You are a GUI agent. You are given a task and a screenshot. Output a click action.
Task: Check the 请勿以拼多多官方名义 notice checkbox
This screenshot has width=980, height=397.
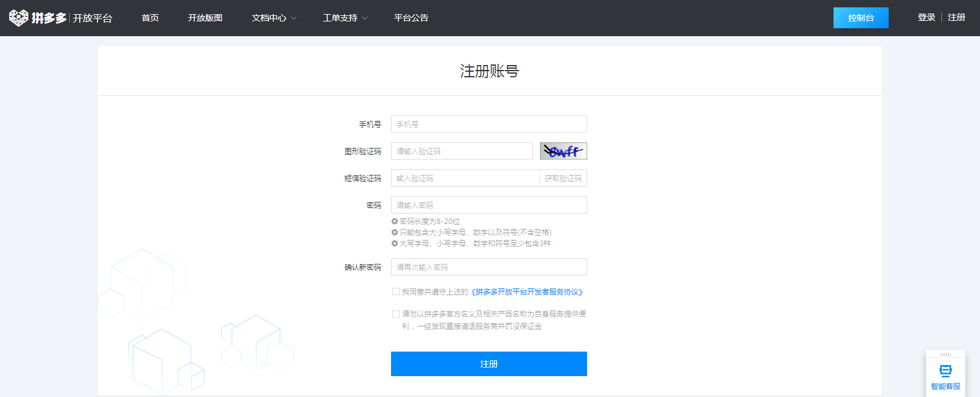396,314
